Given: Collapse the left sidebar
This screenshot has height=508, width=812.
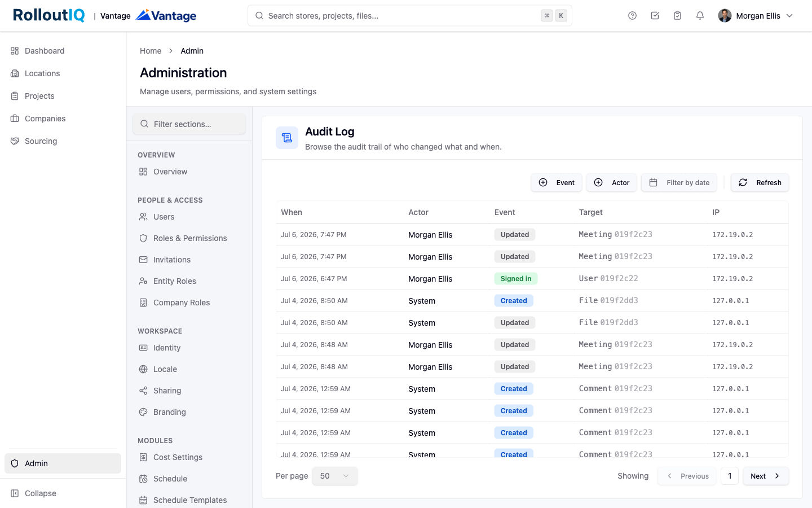Looking at the screenshot, I should coord(63,493).
